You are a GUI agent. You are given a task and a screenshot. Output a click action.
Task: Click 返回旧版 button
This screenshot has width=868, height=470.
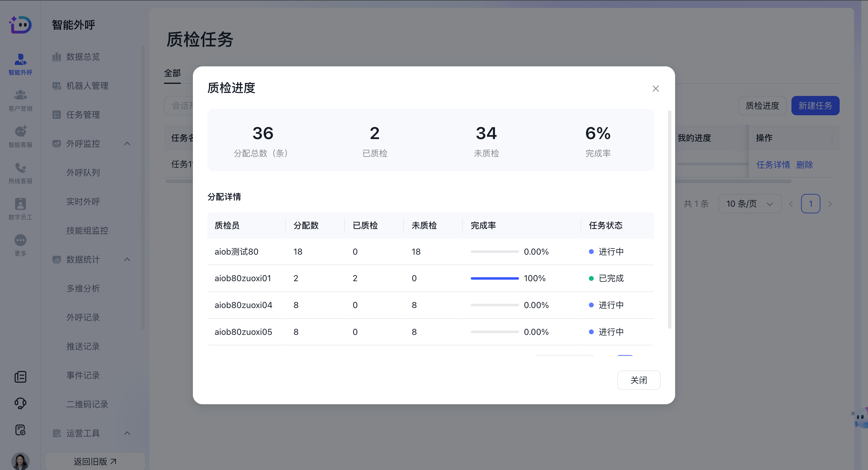pyautogui.click(x=95, y=461)
